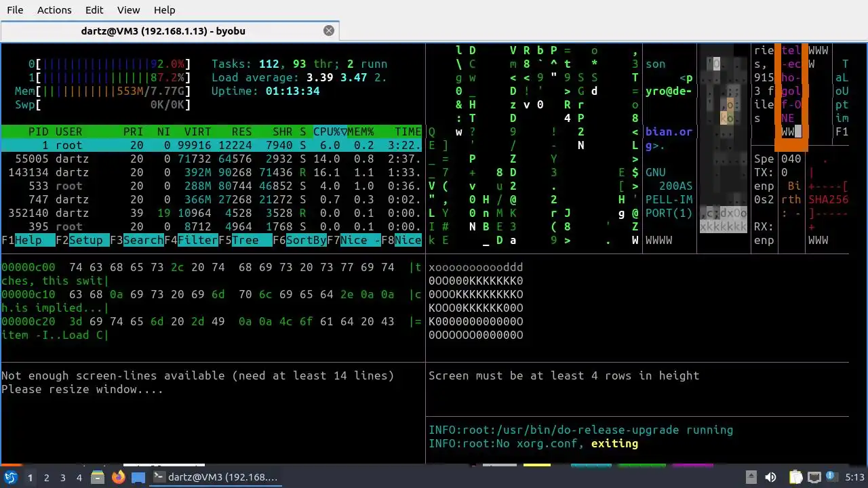868x488 pixels.
Task: Open the clipboard manager tray icon
Action: [x=795, y=477]
